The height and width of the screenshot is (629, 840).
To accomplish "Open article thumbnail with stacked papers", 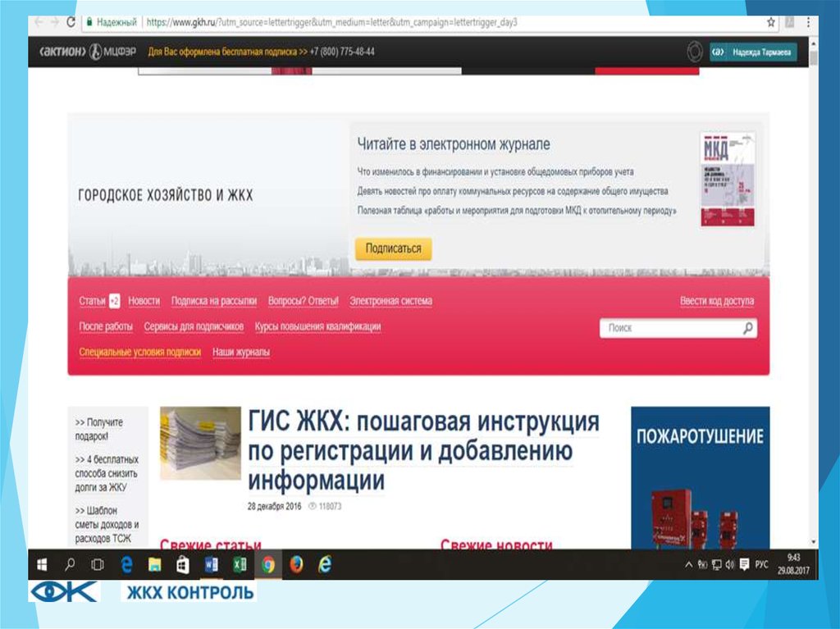I will [x=200, y=443].
